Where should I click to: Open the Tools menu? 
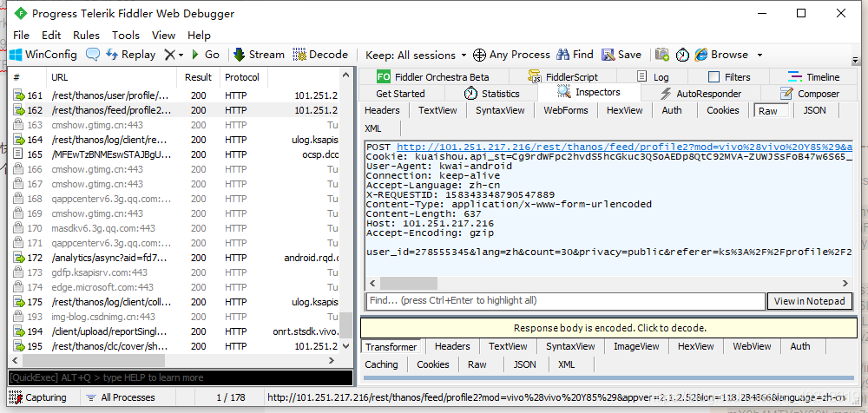(x=126, y=35)
